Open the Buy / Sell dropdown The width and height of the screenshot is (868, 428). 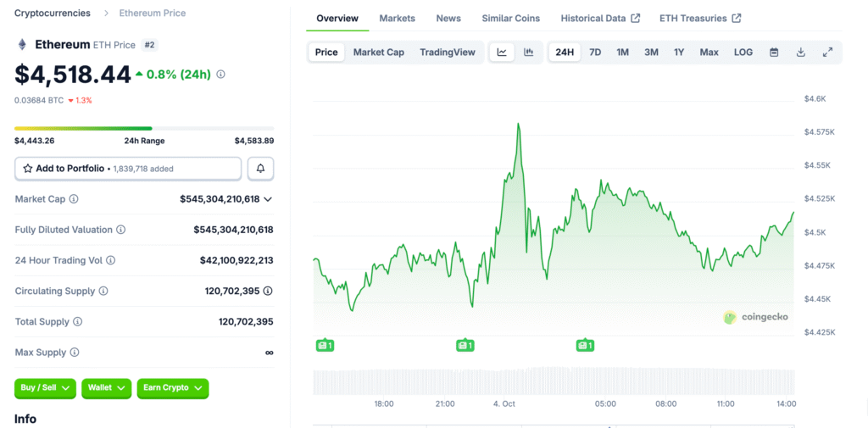click(x=45, y=388)
